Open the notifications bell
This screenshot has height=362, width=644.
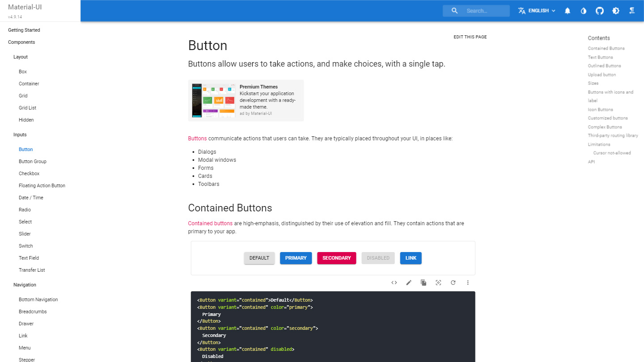(568, 11)
